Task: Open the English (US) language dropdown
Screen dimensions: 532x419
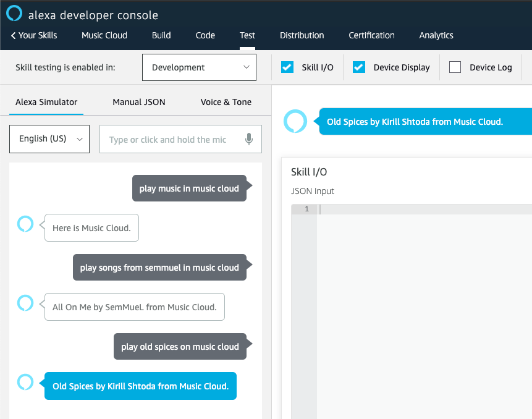Action: [x=49, y=139]
